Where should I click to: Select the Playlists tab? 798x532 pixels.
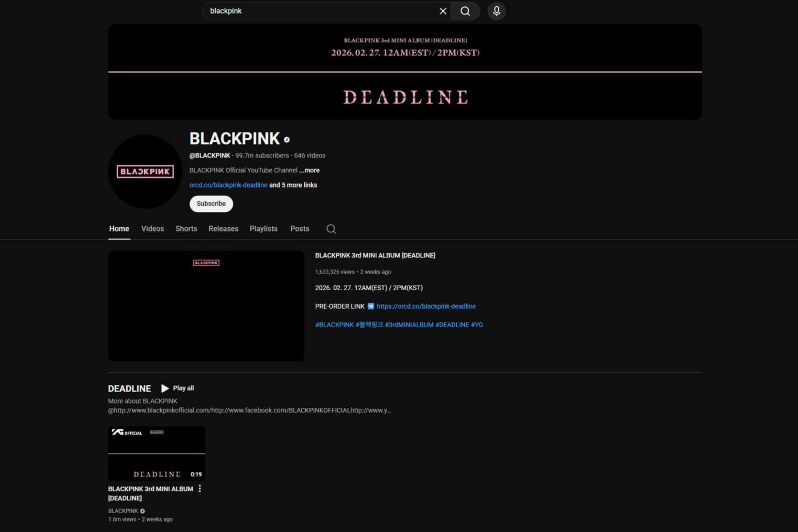[x=263, y=229]
